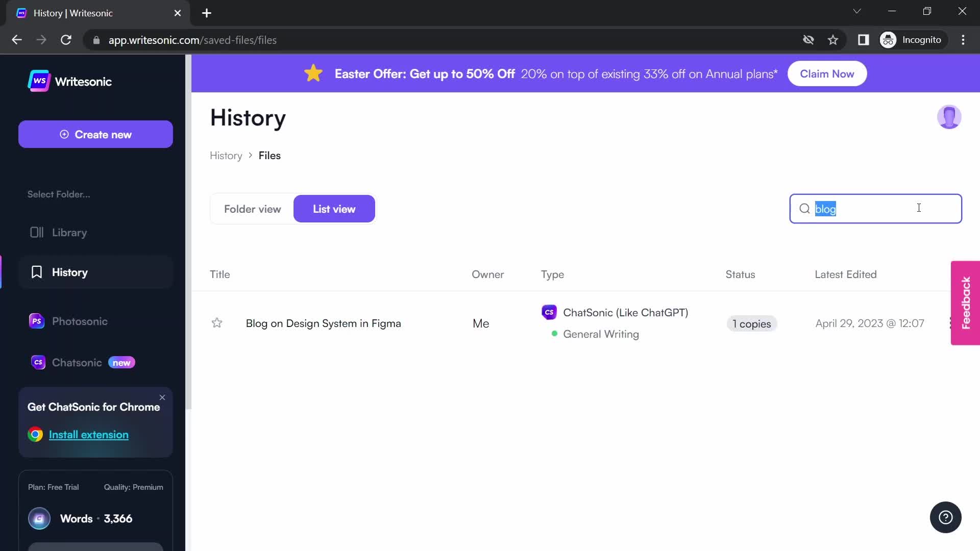
Task: Open Chatsonic tool
Action: coord(77,362)
